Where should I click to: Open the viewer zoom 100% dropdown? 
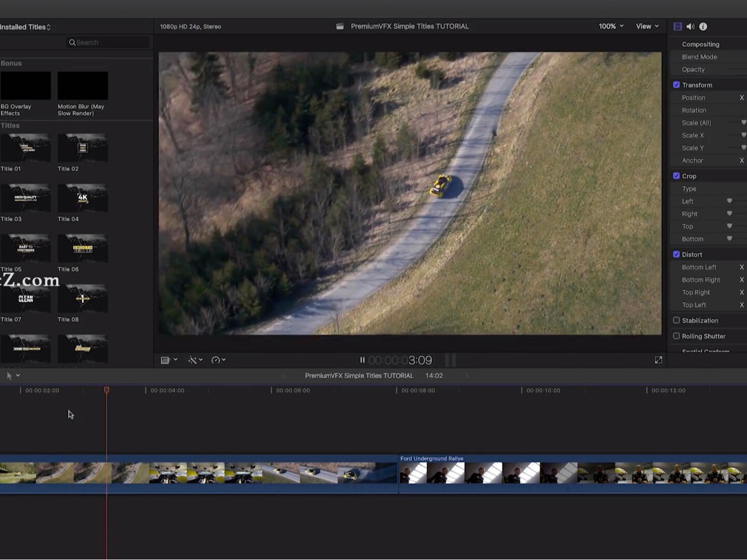point(610,26)
